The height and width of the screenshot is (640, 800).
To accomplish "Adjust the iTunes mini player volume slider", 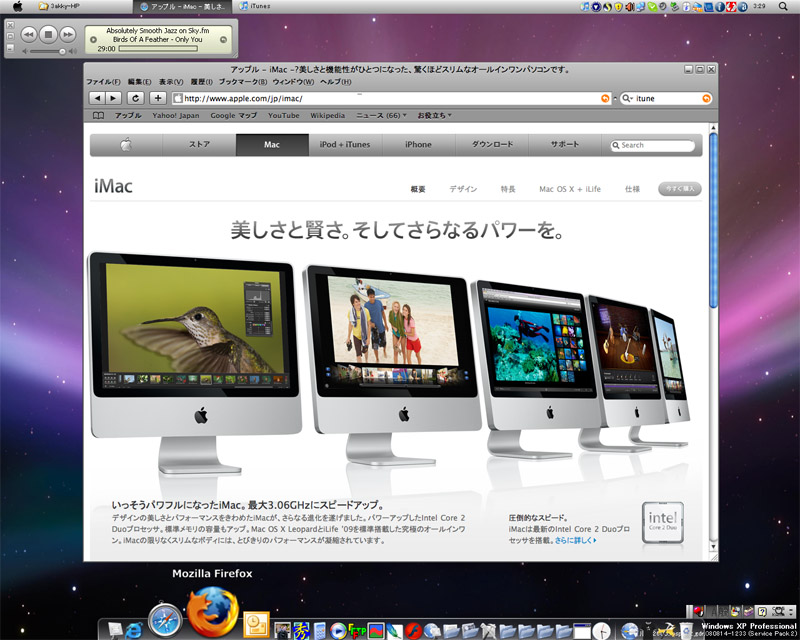I will pyautogui.click(x=62, y=50).
